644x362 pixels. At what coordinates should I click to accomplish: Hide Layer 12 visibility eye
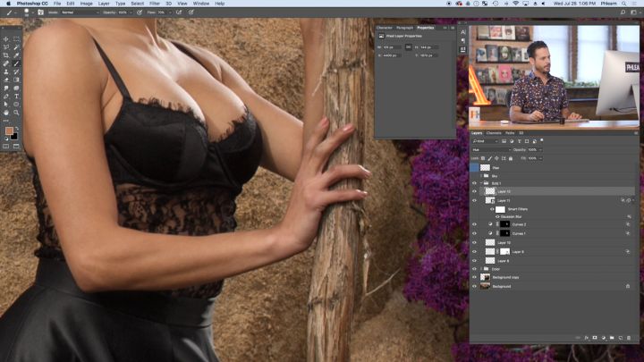pos(474,191)
